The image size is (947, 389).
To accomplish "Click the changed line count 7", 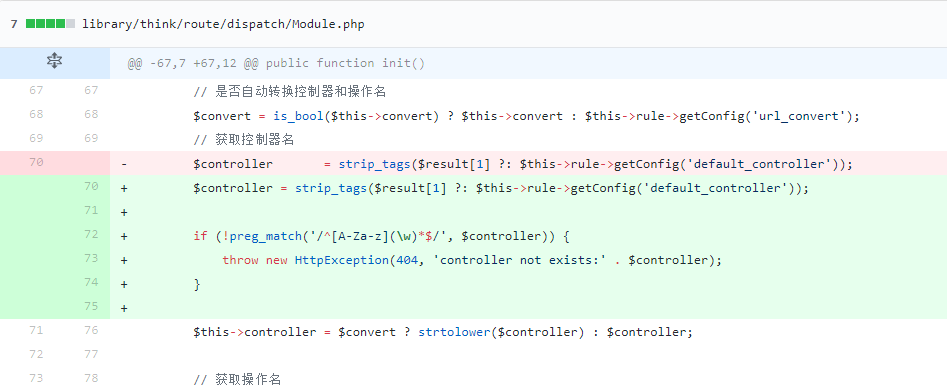I will click(x=14, y=24).
